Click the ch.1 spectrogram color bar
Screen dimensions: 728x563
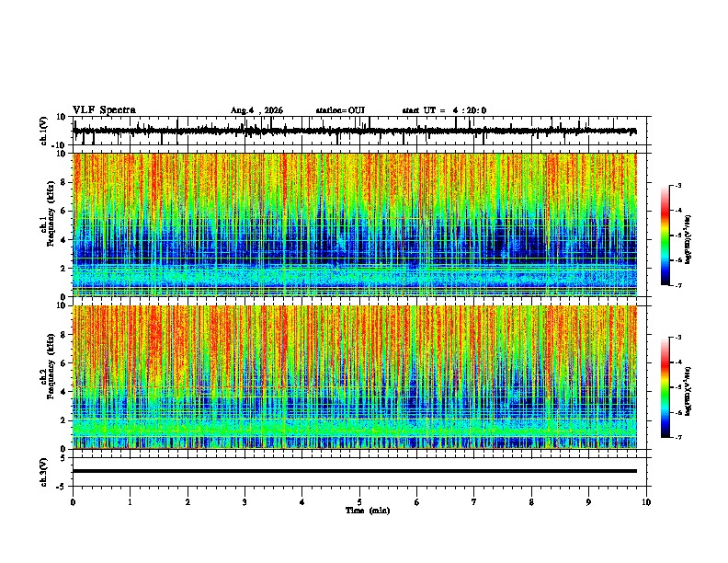(665, 236)
